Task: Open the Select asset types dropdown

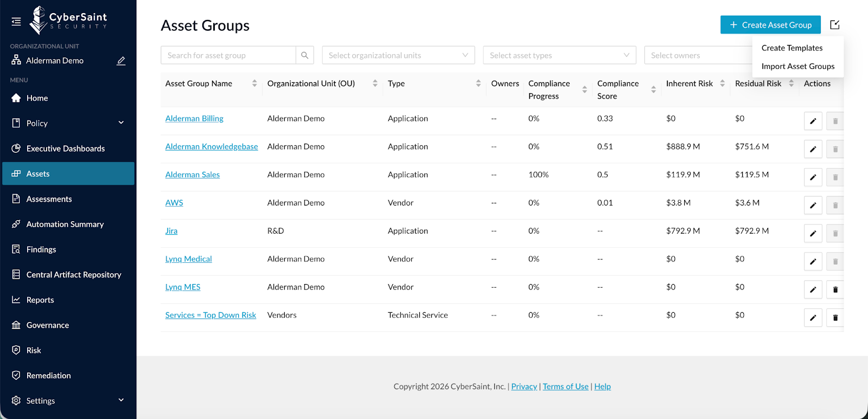Action: 559,55
